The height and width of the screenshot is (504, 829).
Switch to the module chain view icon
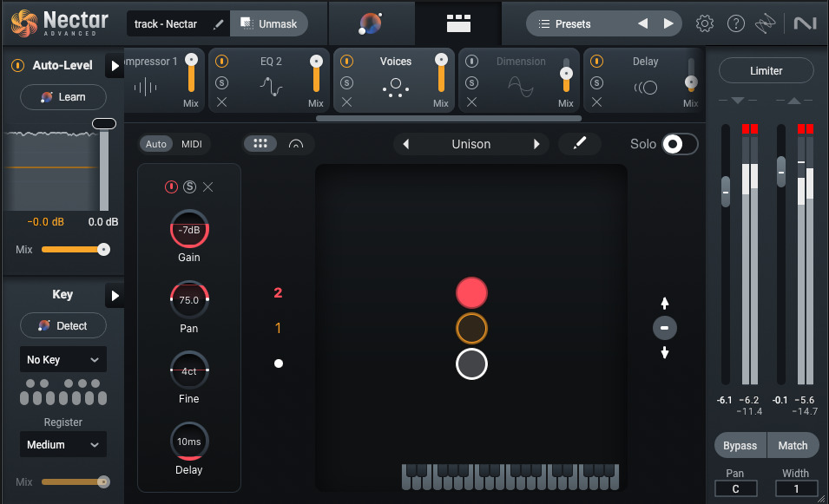point(458,23)
